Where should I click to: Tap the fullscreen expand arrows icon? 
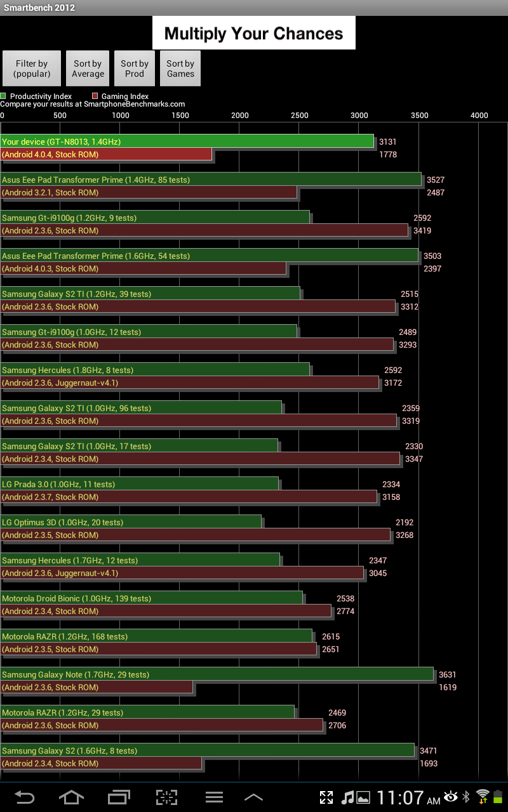[326, 797]
